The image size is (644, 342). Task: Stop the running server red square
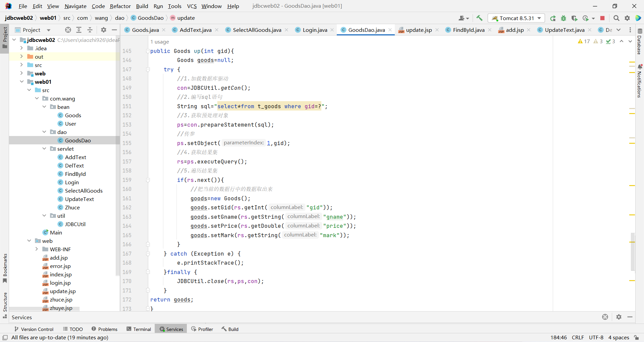(x=602, y=18)
